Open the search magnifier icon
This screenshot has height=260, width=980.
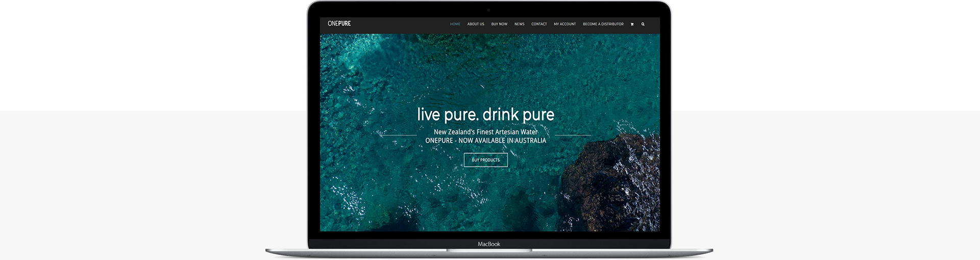coord(643,24)
